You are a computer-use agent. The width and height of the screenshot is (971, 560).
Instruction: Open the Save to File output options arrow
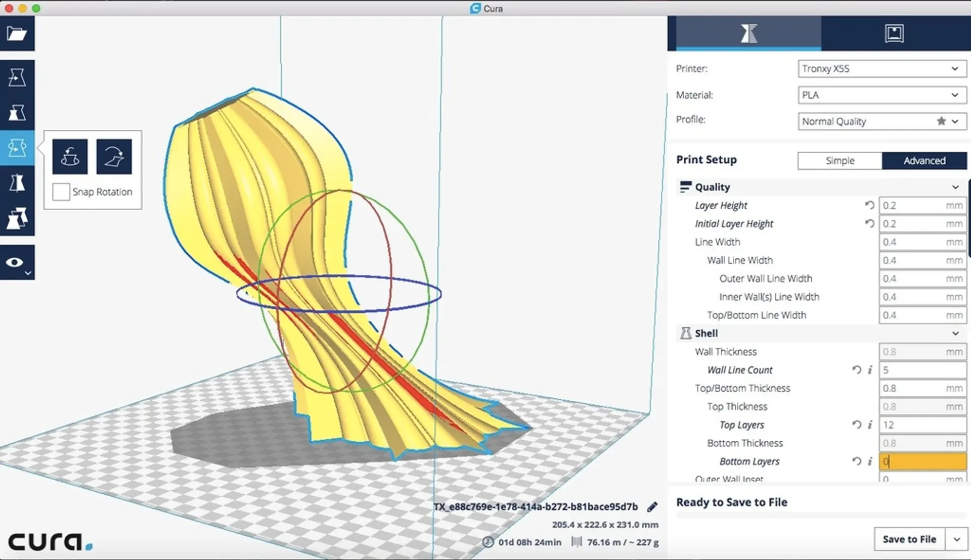(x=956, y=539)
